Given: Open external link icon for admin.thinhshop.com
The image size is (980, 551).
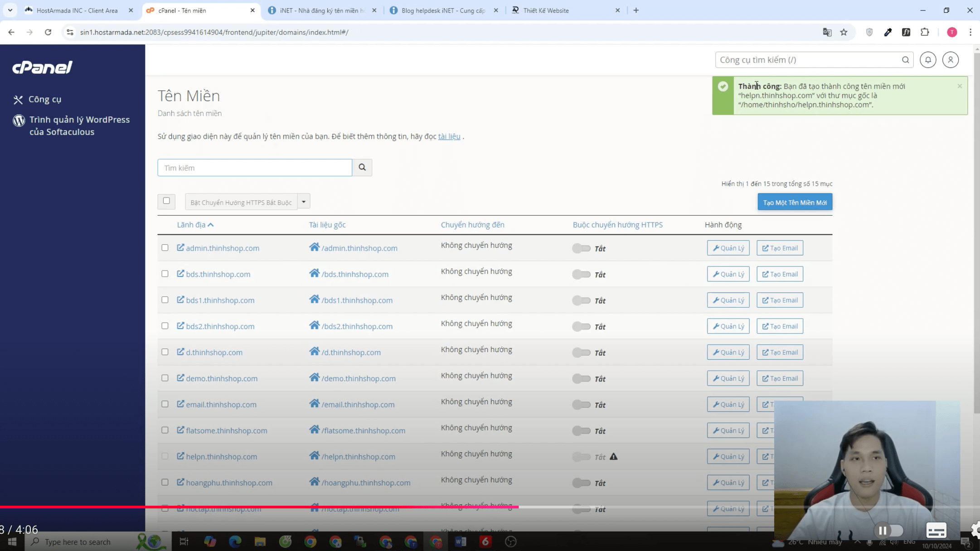Looking at the screenshot, I should pyautogui.click(x=180, y=247).
